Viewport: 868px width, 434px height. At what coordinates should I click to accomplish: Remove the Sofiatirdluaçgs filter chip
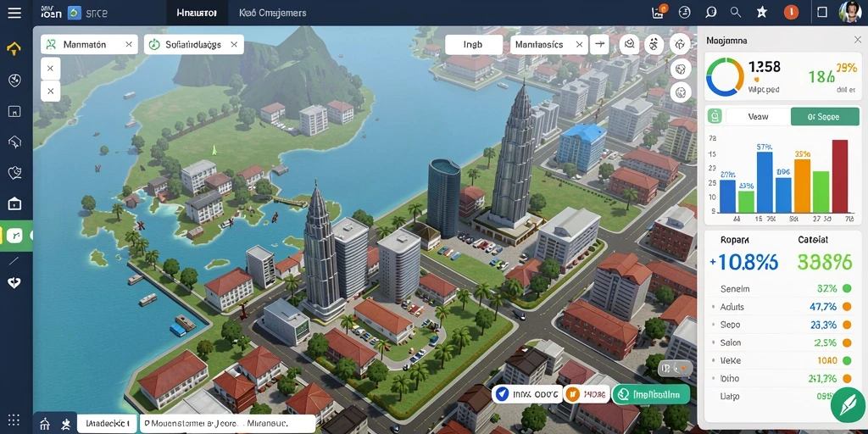click(x=234, y=44)
